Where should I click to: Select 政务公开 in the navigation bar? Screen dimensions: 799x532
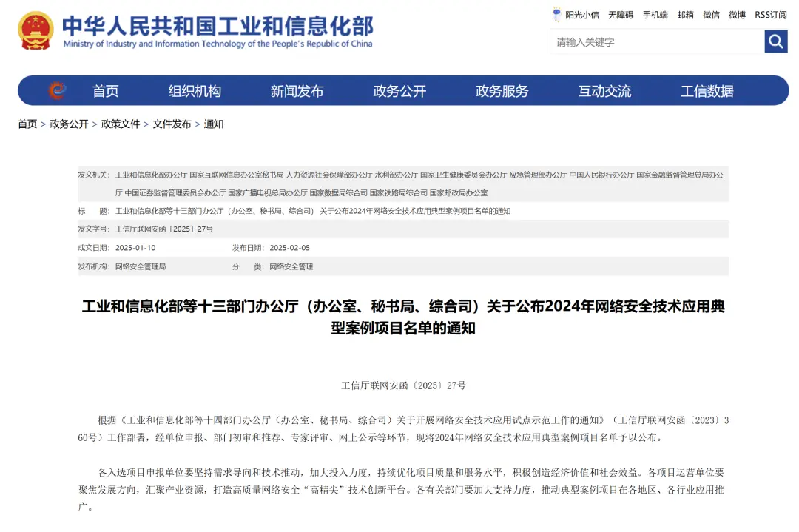click(399, 91)
